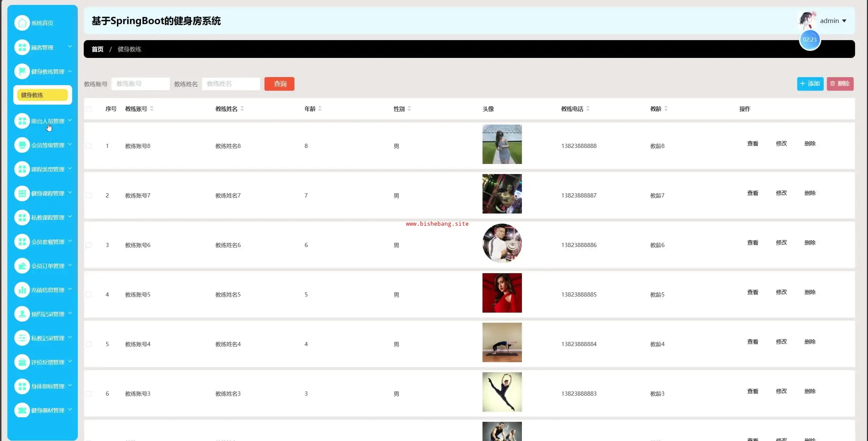Image resolution: width=868 pixels, height=441 pixels.
Task: Check the row checkbox for 教练账号8
Action: pyautogui.click(x=89, y=146)
